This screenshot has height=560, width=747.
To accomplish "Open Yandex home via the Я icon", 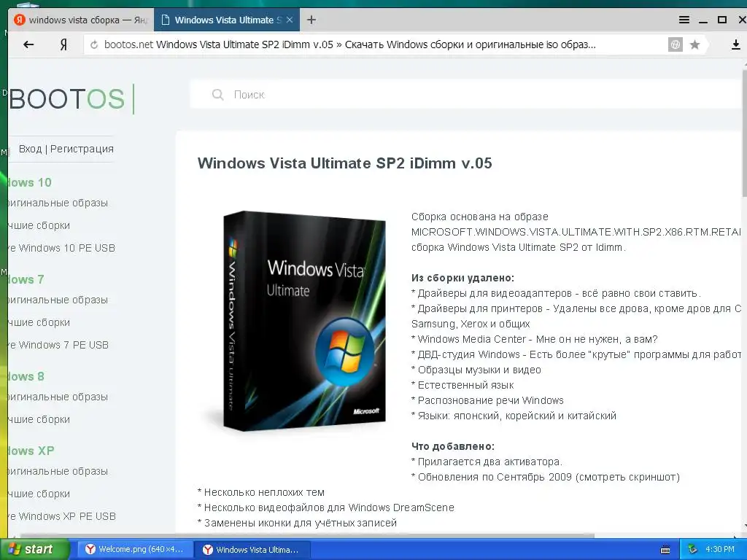I will 63,44.
